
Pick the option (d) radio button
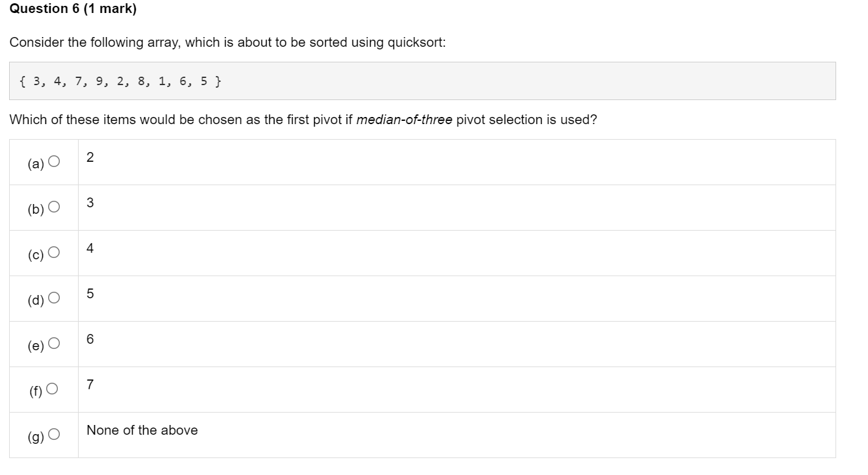click(x=53, y=298)
